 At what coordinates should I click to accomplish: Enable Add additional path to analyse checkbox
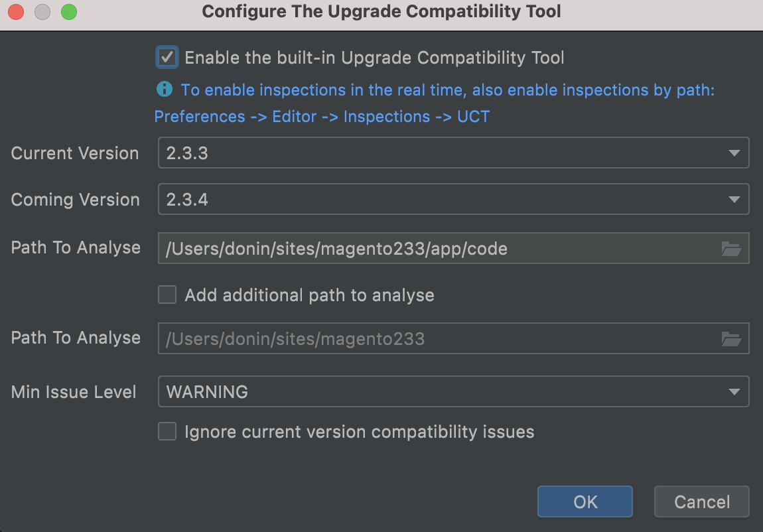[167, 295]
